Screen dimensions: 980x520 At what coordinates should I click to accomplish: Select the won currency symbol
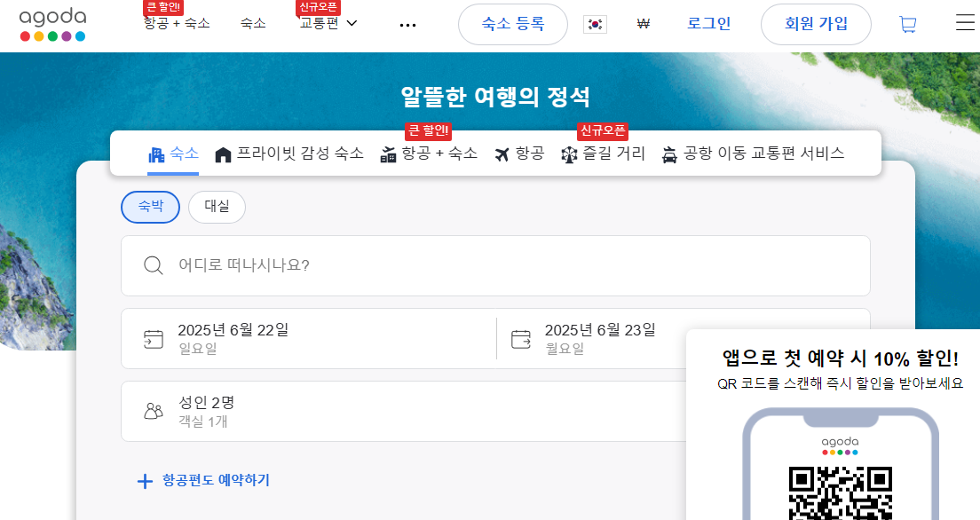643,24
